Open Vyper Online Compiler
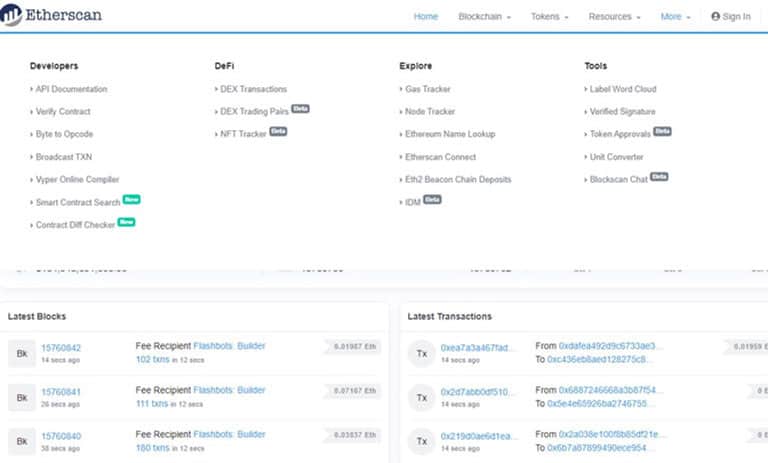Viewport: 768px width, 463px height. [75, 179]
